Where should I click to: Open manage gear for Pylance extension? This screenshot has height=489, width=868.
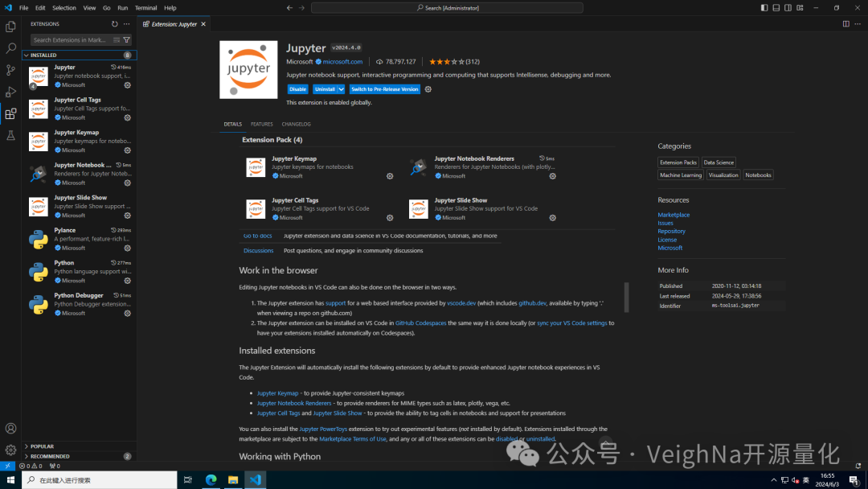[x=127, y=248]
